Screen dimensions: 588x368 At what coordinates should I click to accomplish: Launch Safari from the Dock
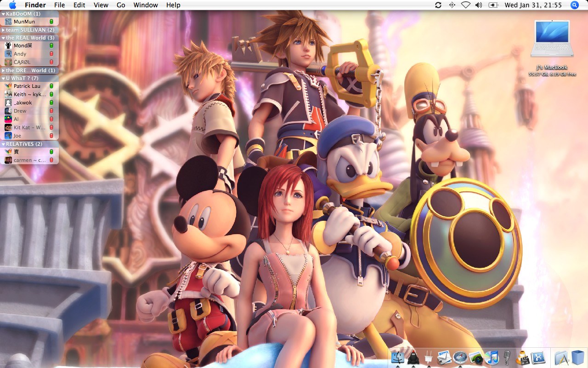460,357
